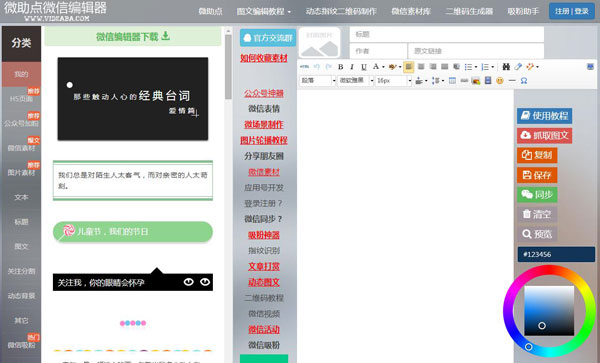Screen dimensions: 600x363
Task: Switch to HTML source view
Action: [305, 67]
